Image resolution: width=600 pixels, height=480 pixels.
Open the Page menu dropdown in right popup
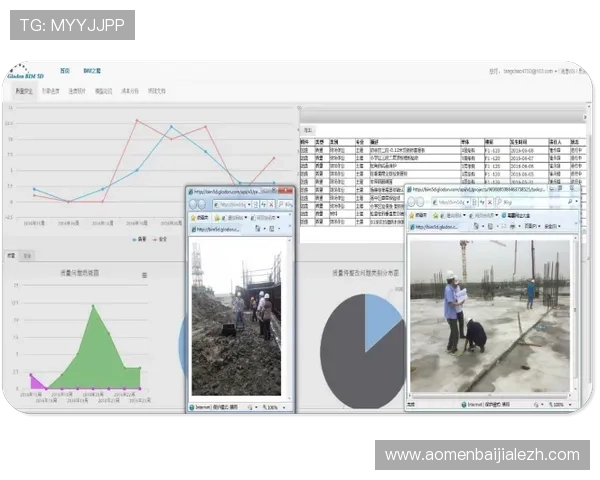pyautogui.click(x=531, y=227)
